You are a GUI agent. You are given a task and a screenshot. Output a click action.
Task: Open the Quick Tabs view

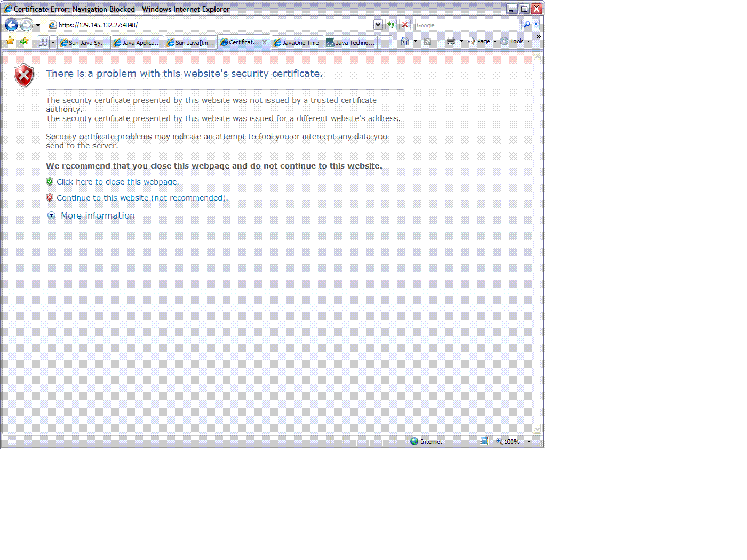point(43,42)
